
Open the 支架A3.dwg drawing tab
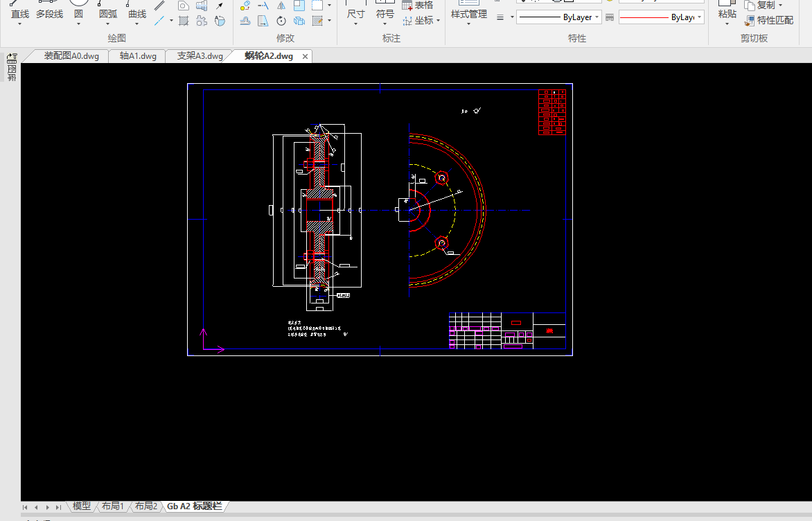200,56
